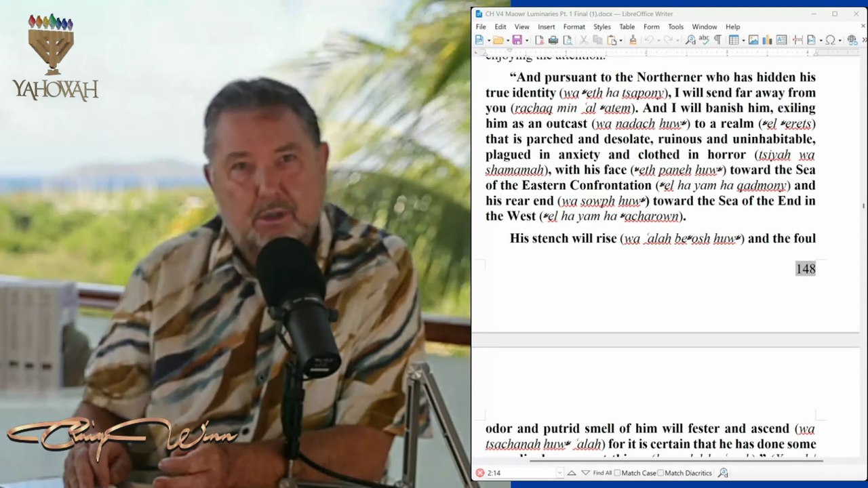Open the File menu

tap(481, 27)
